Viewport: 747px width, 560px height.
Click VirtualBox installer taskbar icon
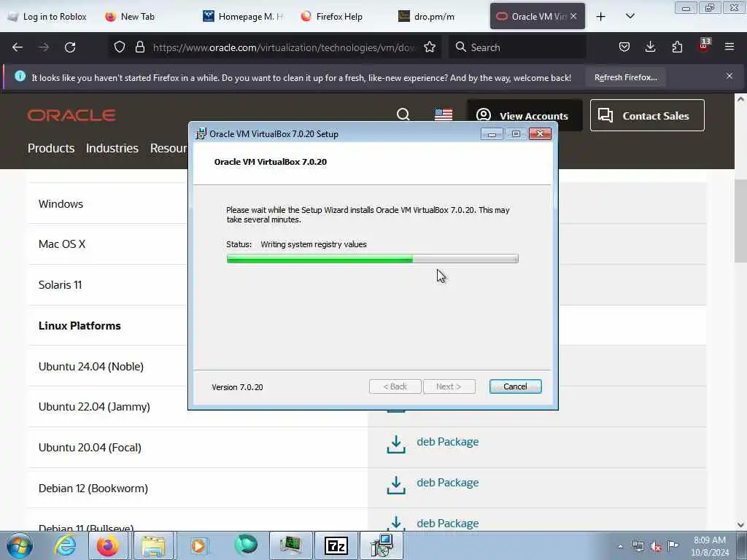tap(381, 545)
